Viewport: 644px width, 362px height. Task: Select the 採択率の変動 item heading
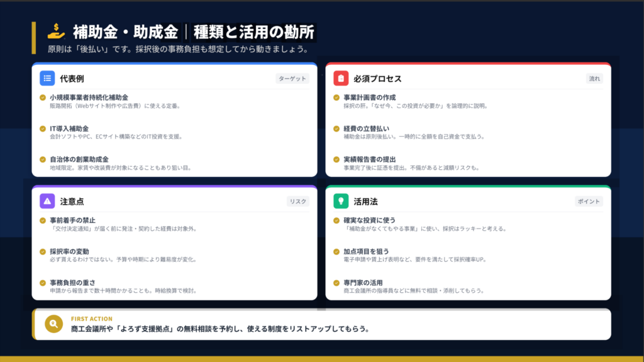tap(69, 251)
